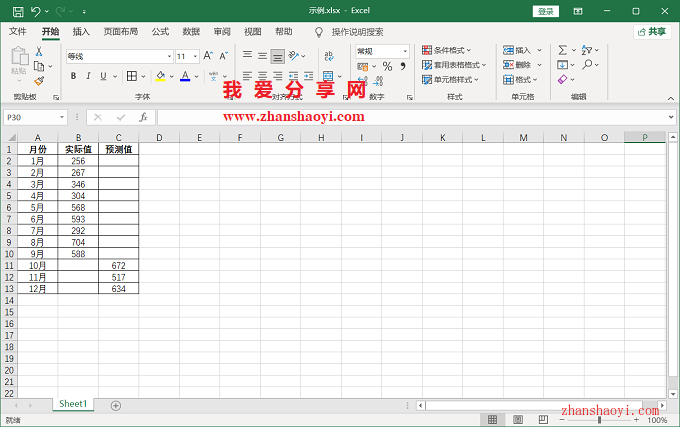Viewport: 680px width, 427px height.
Task: Switch to Normal view in status bar
Action: click(x=492, y=420)
